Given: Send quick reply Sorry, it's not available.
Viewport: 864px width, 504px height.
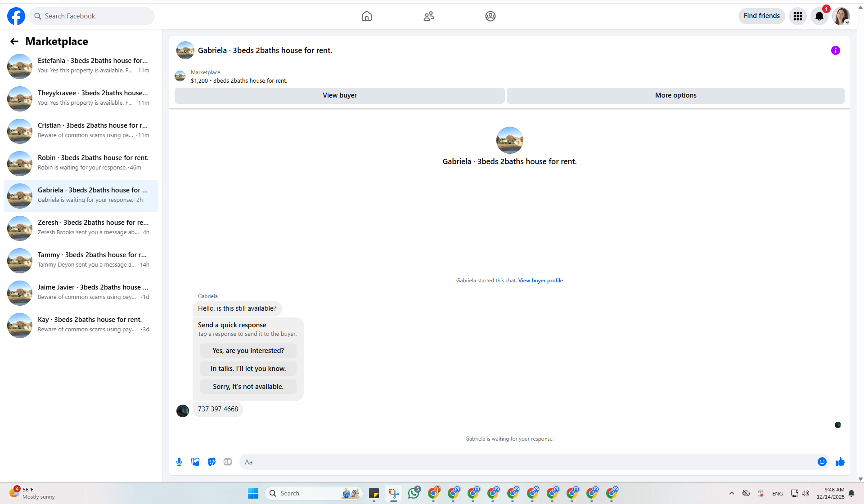Looking at the screenshot, I should [248, 387].
